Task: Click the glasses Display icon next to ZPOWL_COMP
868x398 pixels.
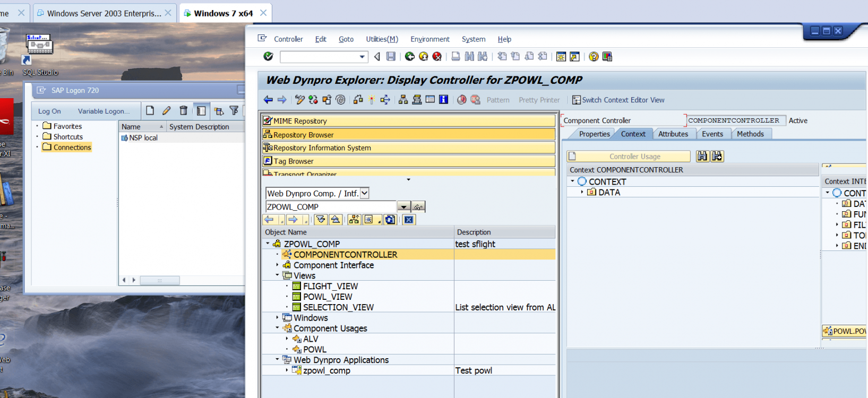Action: (x=418, y=207)
